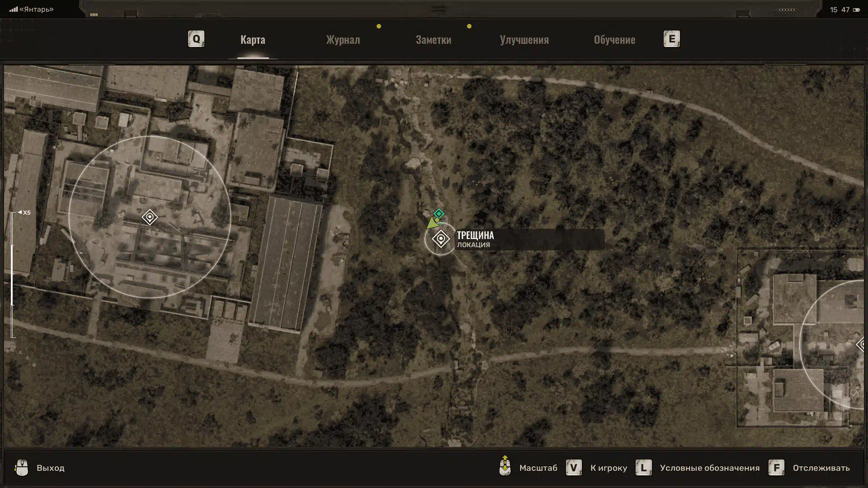Screen dimensions: 868x488
Task: Switch to the Заметки tab
Action: [433, 40]
